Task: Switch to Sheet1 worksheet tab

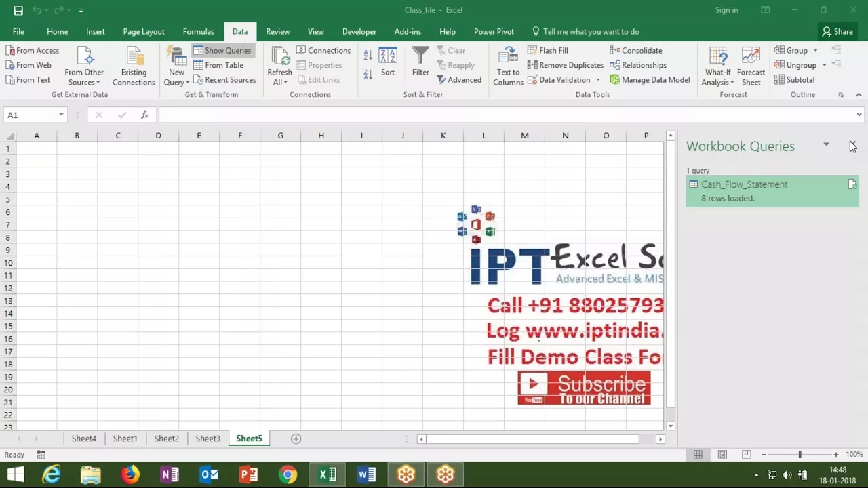Action: (125, 439)
